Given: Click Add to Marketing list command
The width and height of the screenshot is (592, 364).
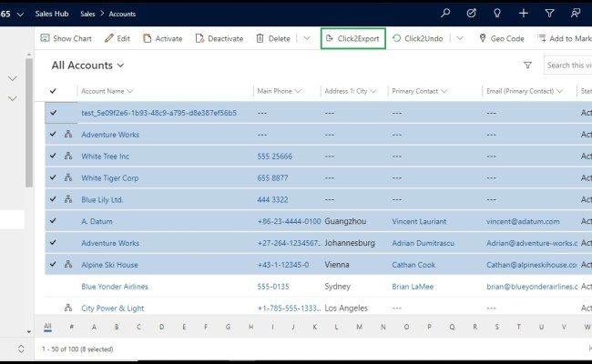Looking at the screenshot, I should tap(565, 38).
